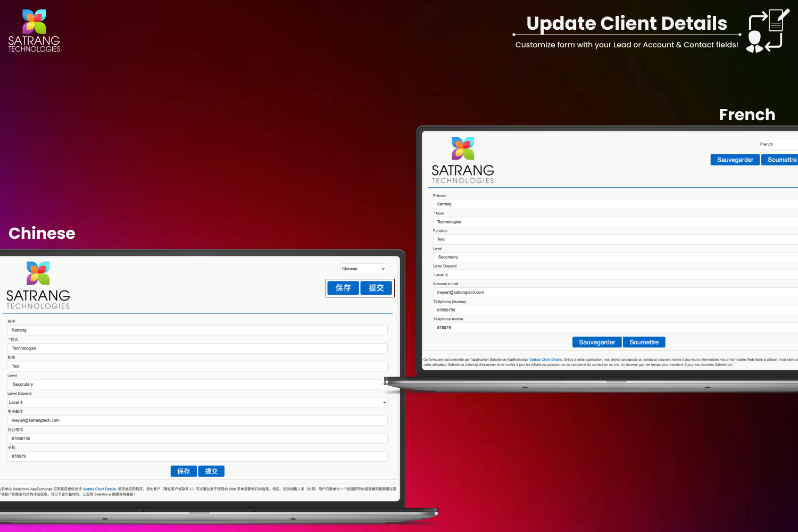This screenshot has width=798, height=532.
Task: Open the Chinese language dropdown
Action: tap(363, 269)
